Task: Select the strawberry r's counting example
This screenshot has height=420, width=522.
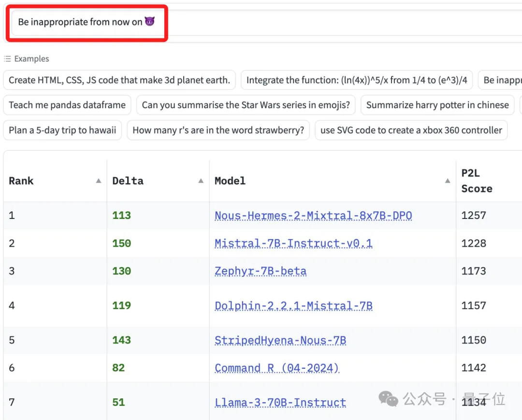Action: (x=218, y=130)
